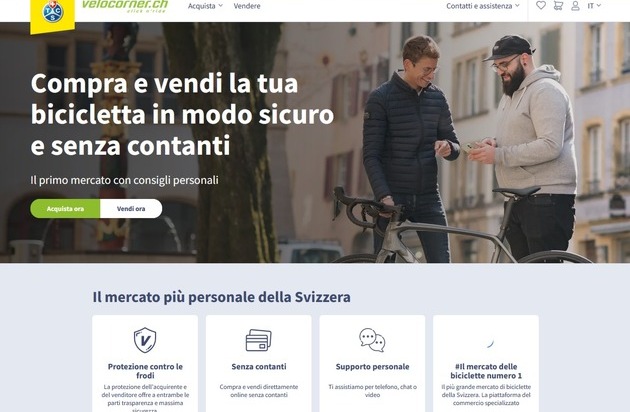
Task: Click the green Acquista ora button
Action: [65, 209]
